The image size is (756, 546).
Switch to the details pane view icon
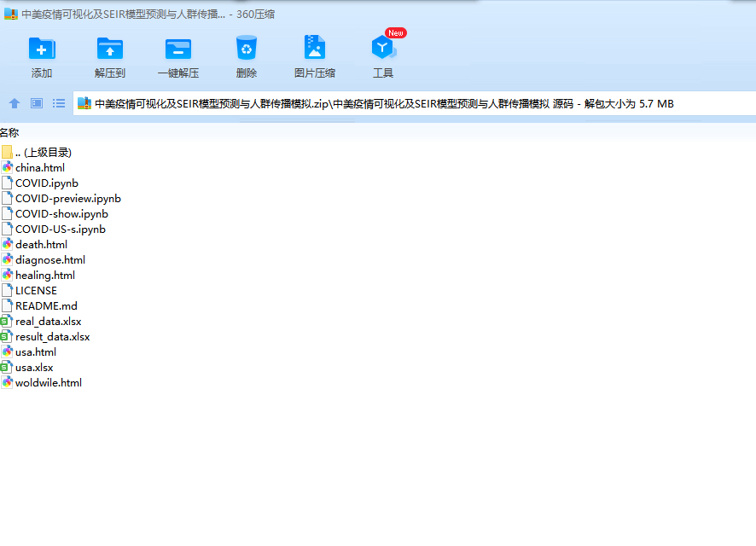[x=37, y=103]
